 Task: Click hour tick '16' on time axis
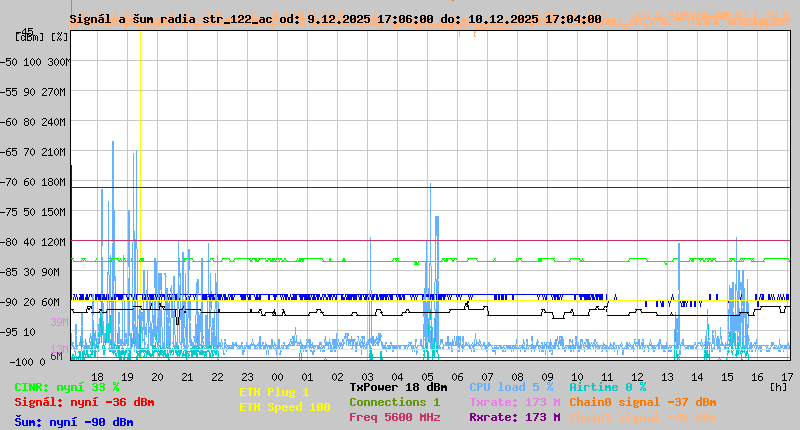coord(757,377)
